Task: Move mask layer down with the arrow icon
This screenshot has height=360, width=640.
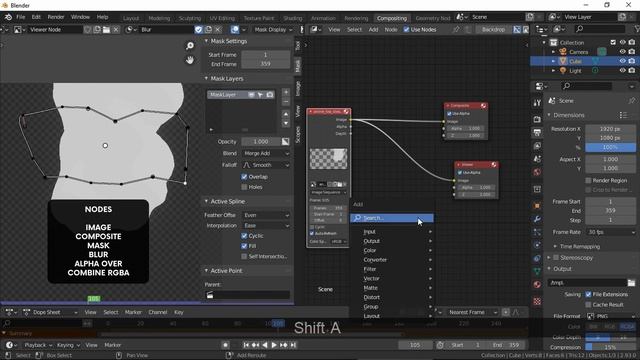Action: coord(286,123)
